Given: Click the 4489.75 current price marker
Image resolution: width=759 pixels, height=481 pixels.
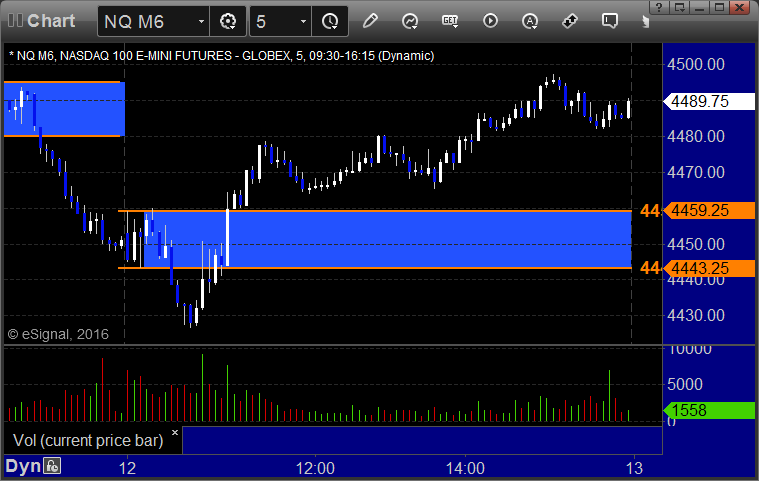Looking at the screenshot, I should (709, 101).
